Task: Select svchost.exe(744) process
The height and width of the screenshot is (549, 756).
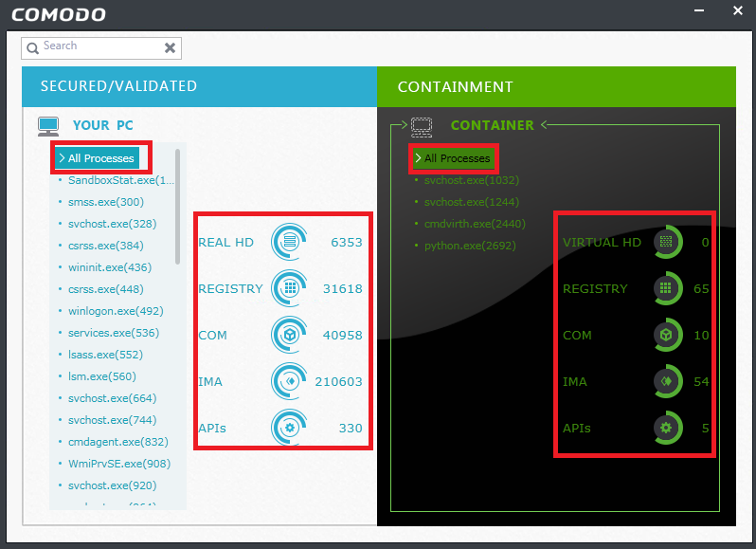Action: click(113, 420)
